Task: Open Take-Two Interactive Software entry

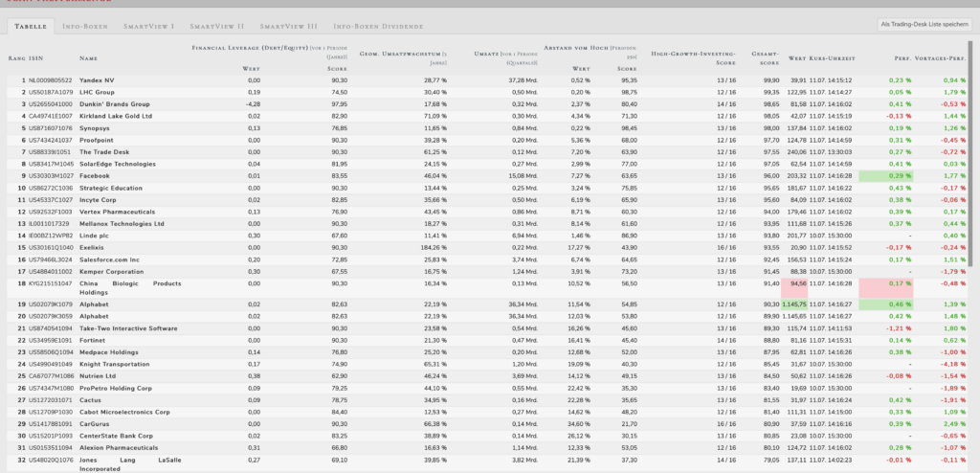Action: [x=128, y=328]
